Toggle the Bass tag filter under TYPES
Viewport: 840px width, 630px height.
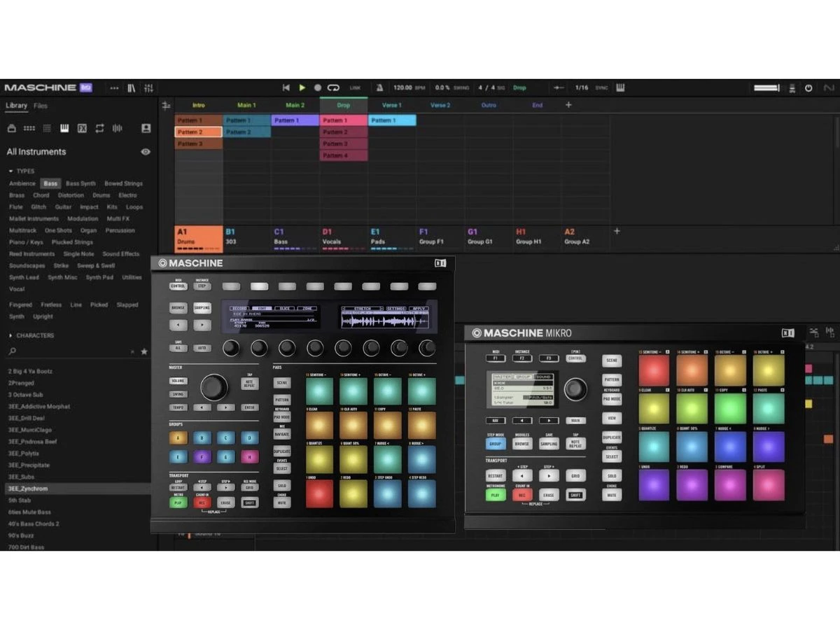pyautogui.click(x=50, y=183)
